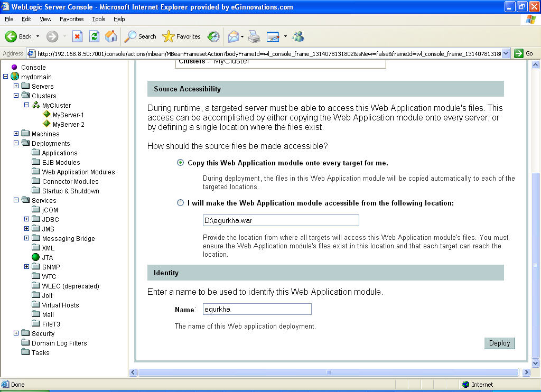Go to the Home page icon

tap(111, 36)
